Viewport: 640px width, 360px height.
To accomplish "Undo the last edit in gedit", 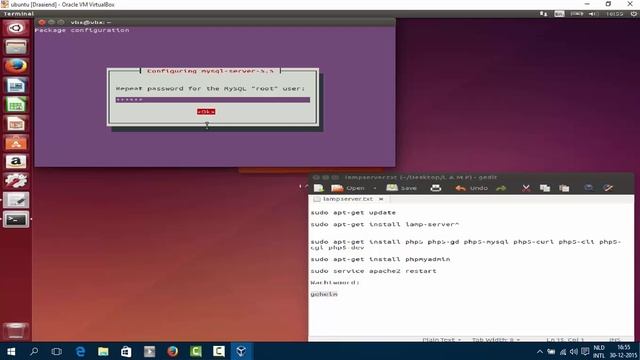I will [x=471, y=188].
